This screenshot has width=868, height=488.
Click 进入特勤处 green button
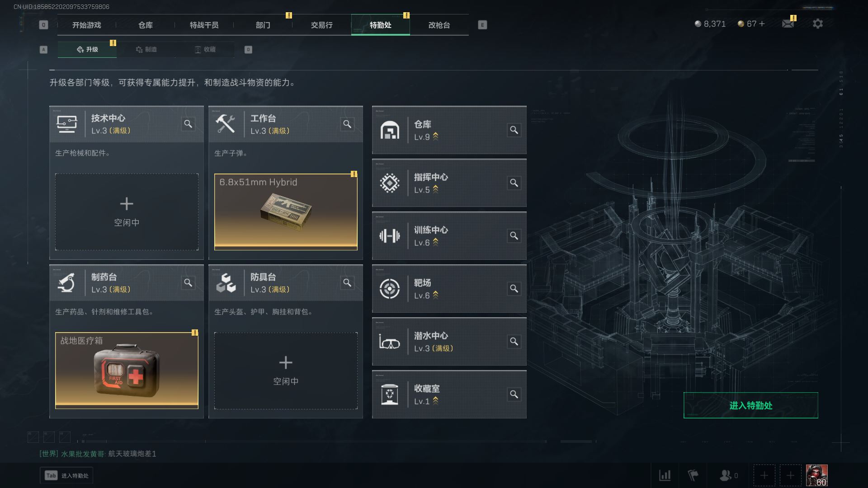tap(750, 405)
